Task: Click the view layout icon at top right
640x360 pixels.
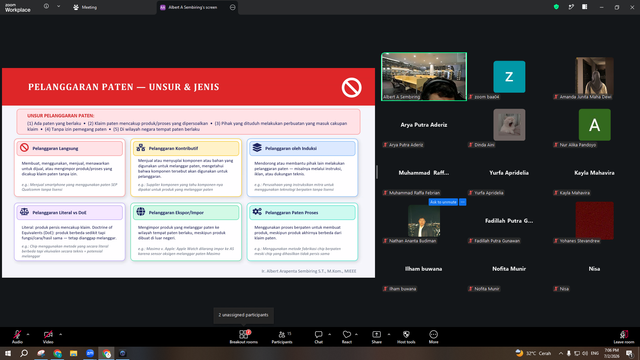Action: (584, 7)
